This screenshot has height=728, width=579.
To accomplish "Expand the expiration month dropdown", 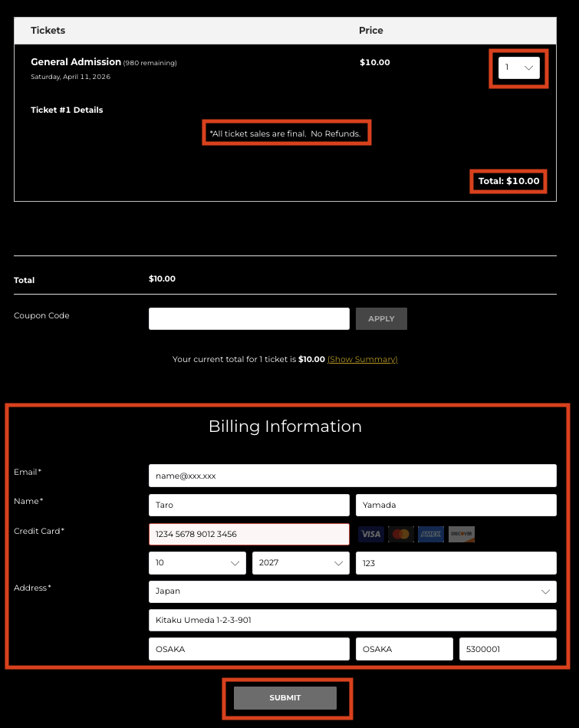I will (197, 563).
